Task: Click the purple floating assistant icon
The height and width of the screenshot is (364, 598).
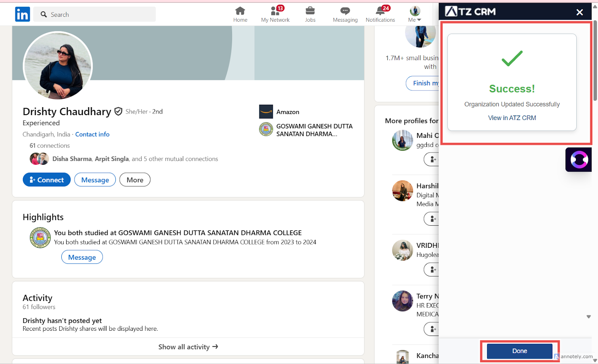Action: [579, 160]
